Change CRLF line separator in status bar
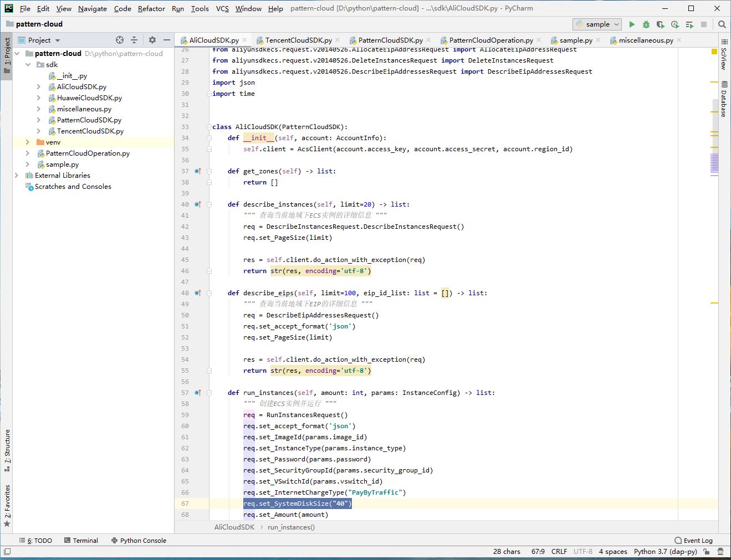 point(559,551)
